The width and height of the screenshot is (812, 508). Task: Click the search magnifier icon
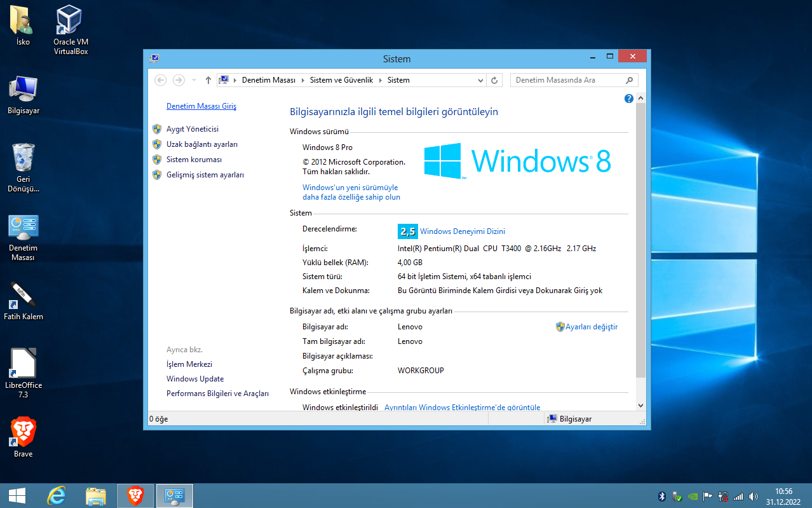(630, 80)
